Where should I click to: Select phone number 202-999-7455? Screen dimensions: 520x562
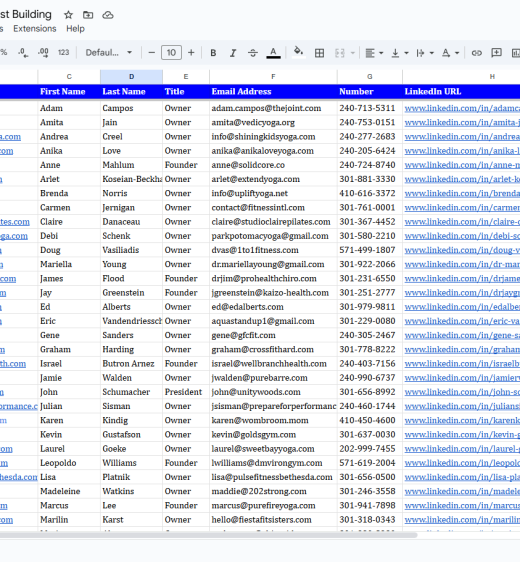pos(369,449)
